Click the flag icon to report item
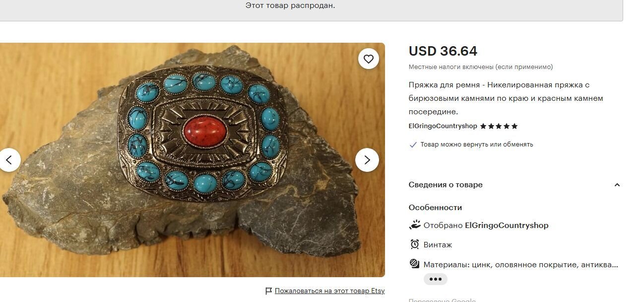The image size is (644, 302). pos(268,291)
